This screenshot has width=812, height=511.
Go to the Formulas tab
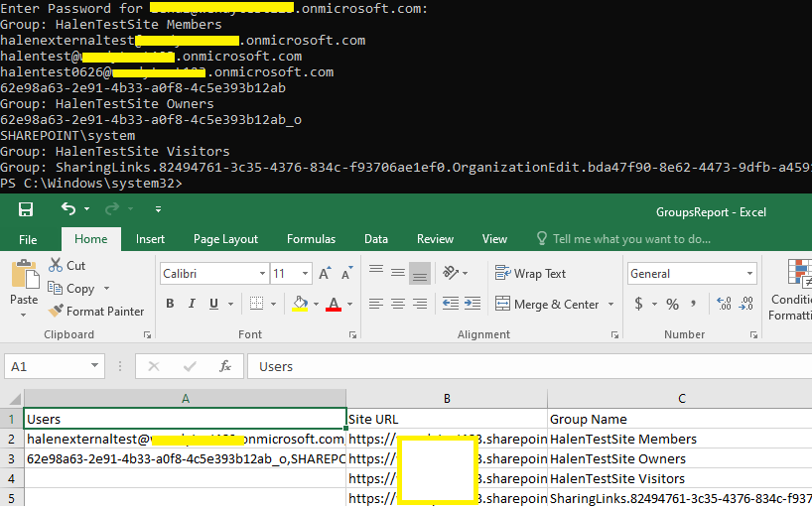(x=312, y=239)
